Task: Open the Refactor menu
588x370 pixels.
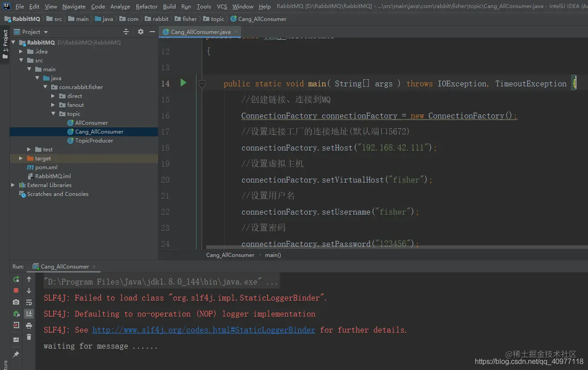Action: click(147, 6)
